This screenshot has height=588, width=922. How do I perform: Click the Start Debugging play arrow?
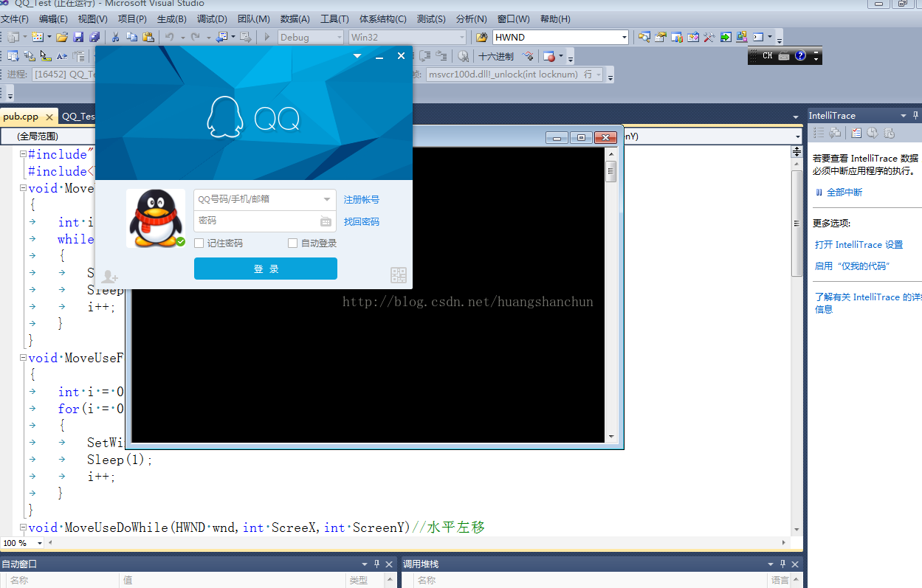pyautogui.click(x=267, y=37)
